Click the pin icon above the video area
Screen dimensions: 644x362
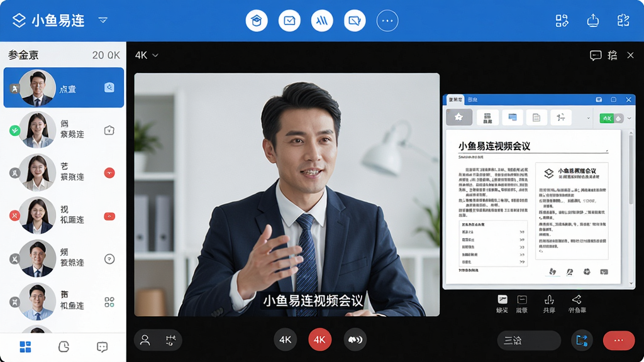pyautogui.click(x=613, y=55)
